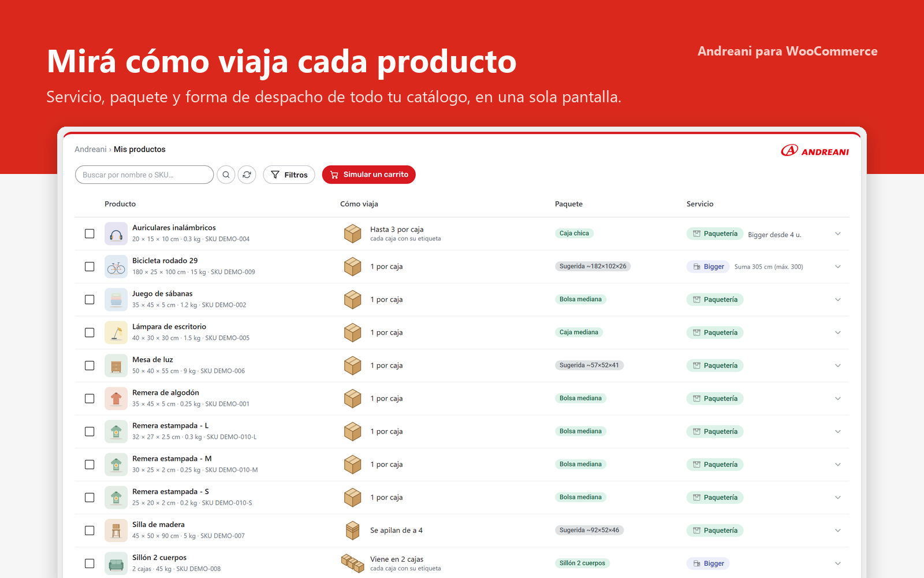
Task: Check the Mesa de luz checkbox
Action: coord(90,365)
